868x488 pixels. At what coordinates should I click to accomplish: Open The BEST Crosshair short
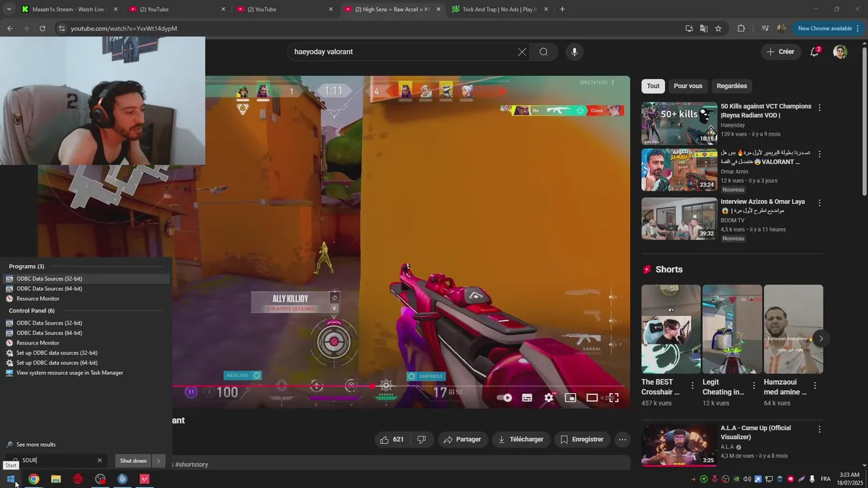671,329
